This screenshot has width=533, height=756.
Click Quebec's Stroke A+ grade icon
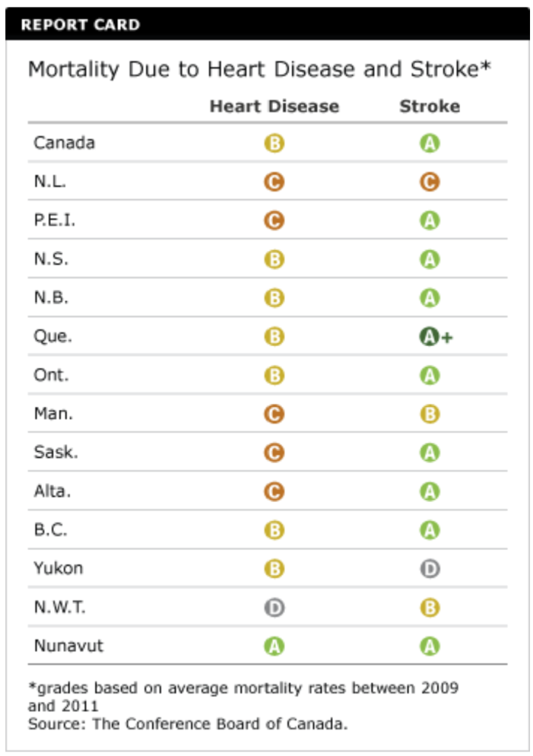pos(430,337)
